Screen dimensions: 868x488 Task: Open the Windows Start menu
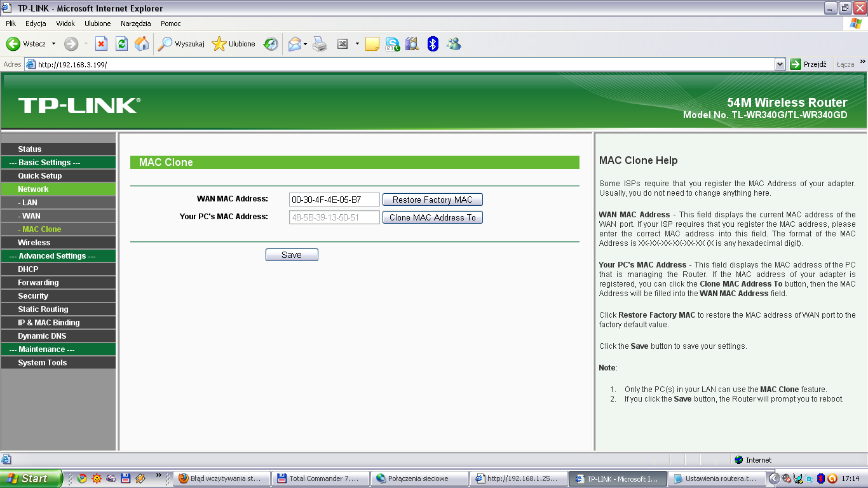pos(31,478)
